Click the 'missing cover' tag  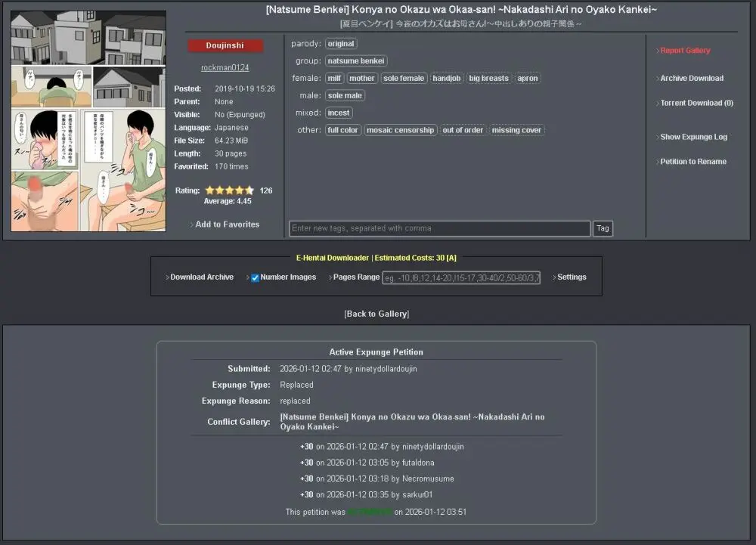(516, 131)
